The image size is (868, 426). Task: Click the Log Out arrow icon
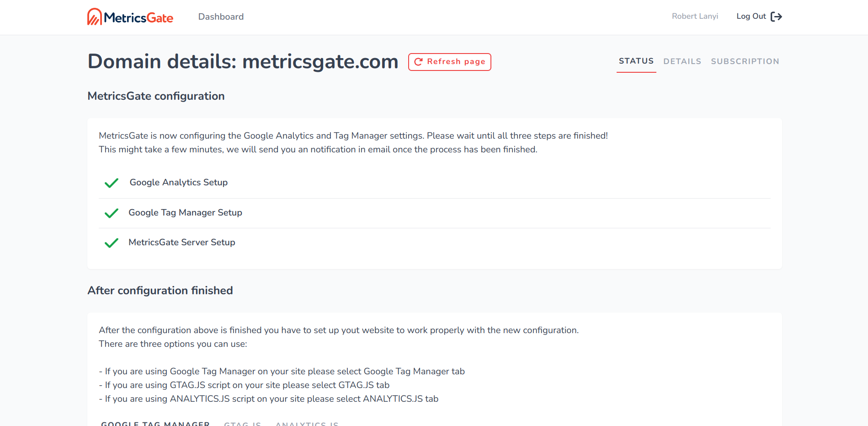point(776,16)
